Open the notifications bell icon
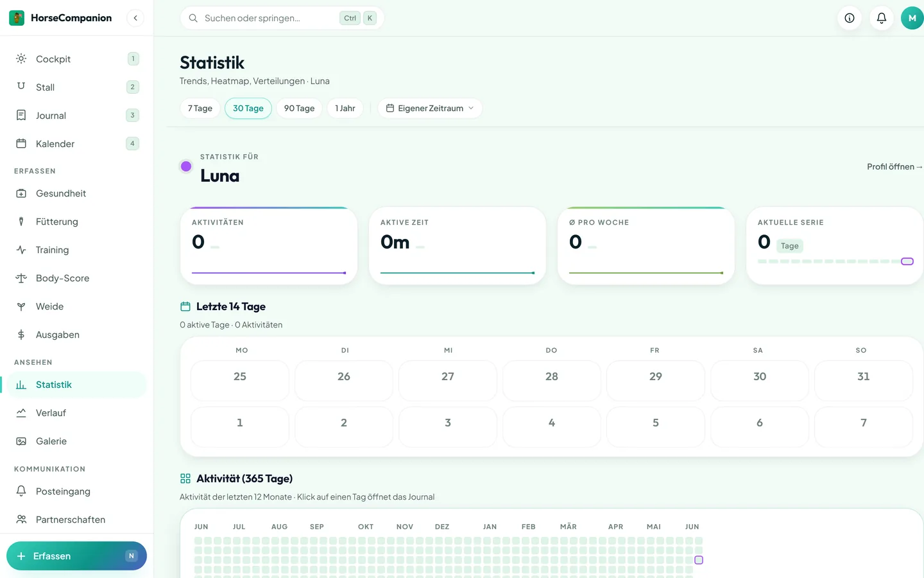The width and height of the screenshot is (924, 578). click(x=882, y=18)
